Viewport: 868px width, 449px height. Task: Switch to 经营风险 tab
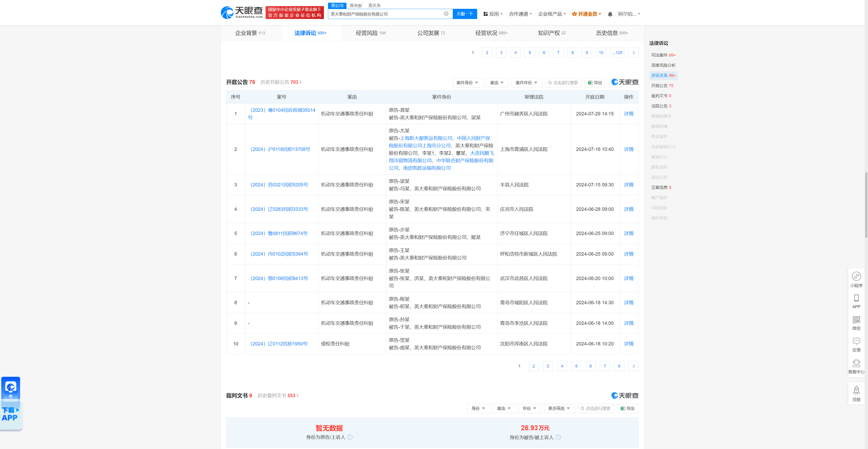point(371,33)
